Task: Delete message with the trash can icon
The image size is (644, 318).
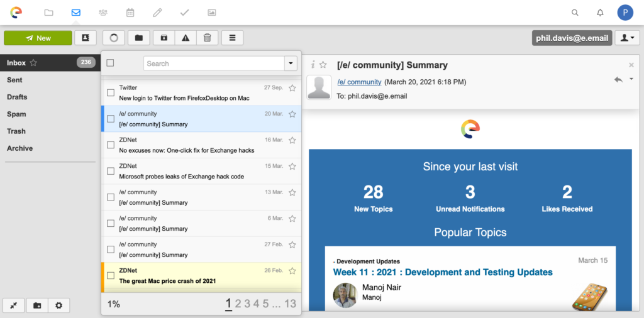Action: [x=208, y=38]
